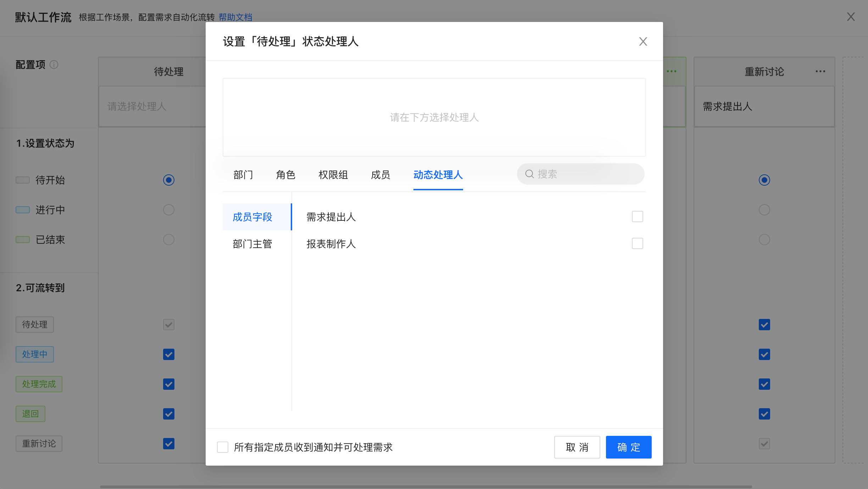Close the handler settings dialog

643,41
